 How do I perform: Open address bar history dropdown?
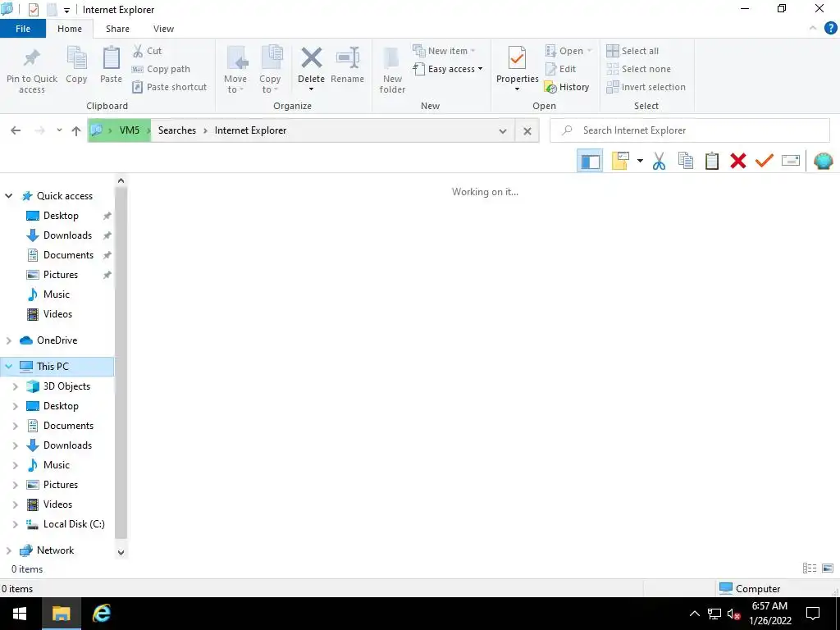coord(503,130)
